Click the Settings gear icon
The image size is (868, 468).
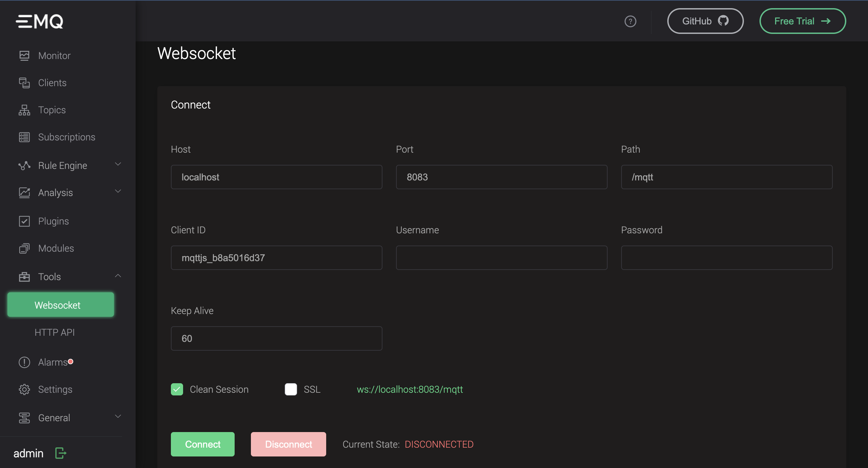coord(24,389)
